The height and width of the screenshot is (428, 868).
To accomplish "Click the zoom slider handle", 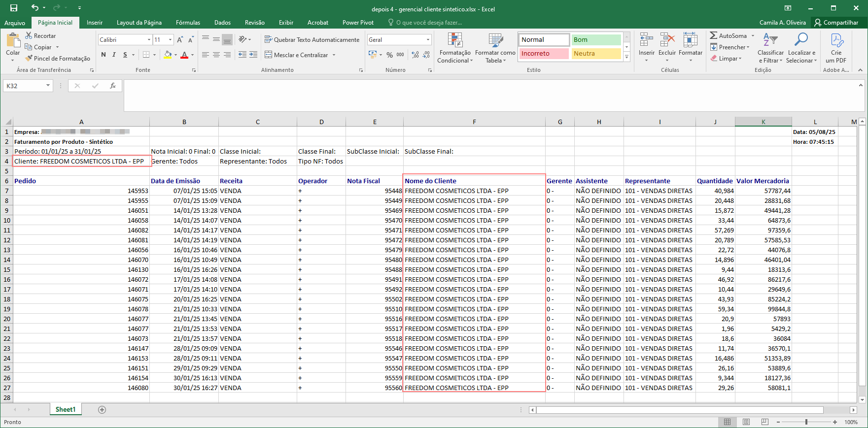I will 806,422.
